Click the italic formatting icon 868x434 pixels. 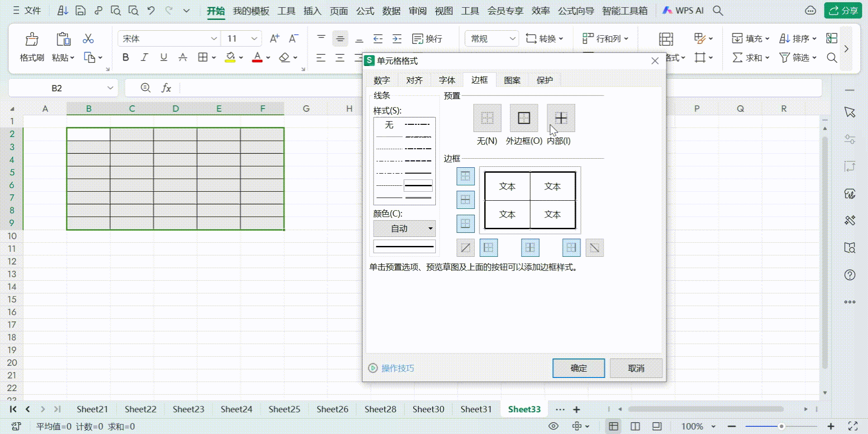coord(144,57)
